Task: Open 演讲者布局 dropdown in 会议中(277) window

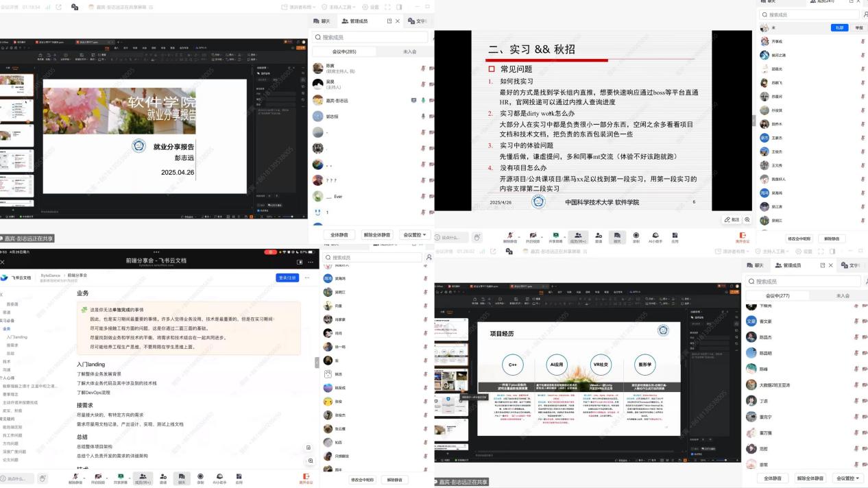Action: 731,251
